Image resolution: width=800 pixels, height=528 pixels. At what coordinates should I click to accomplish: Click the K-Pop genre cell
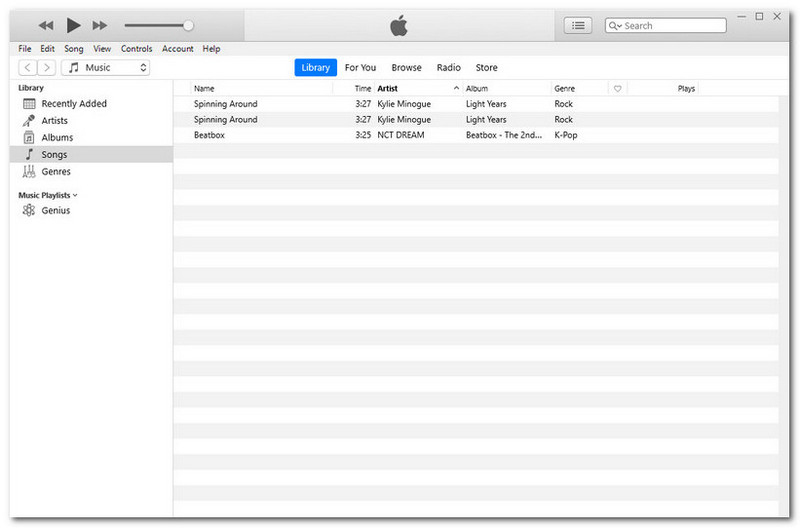[566, 135]
